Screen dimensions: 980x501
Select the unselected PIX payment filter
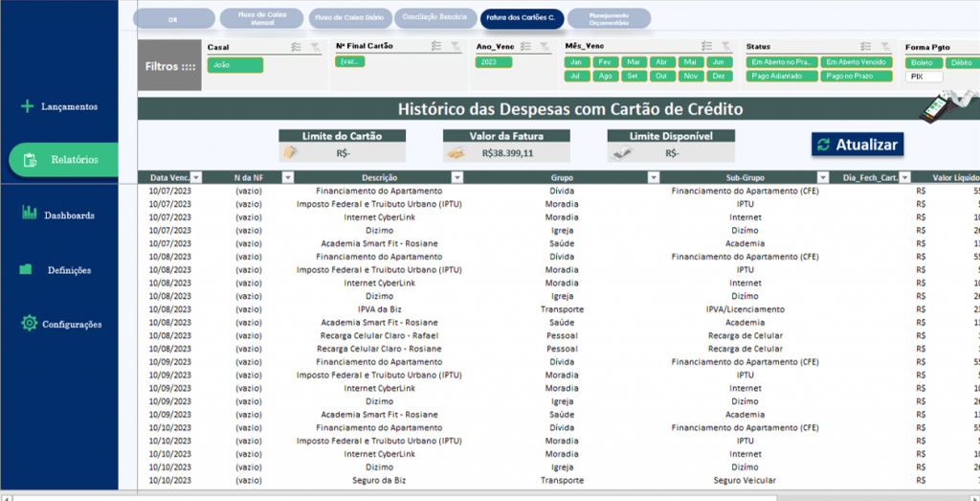924,77
